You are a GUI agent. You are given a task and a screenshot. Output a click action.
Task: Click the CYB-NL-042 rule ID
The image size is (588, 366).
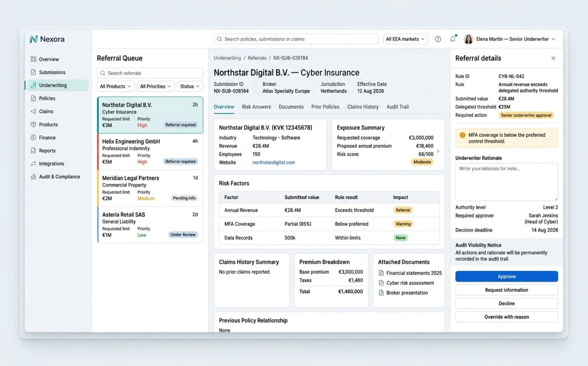[511, 76]
